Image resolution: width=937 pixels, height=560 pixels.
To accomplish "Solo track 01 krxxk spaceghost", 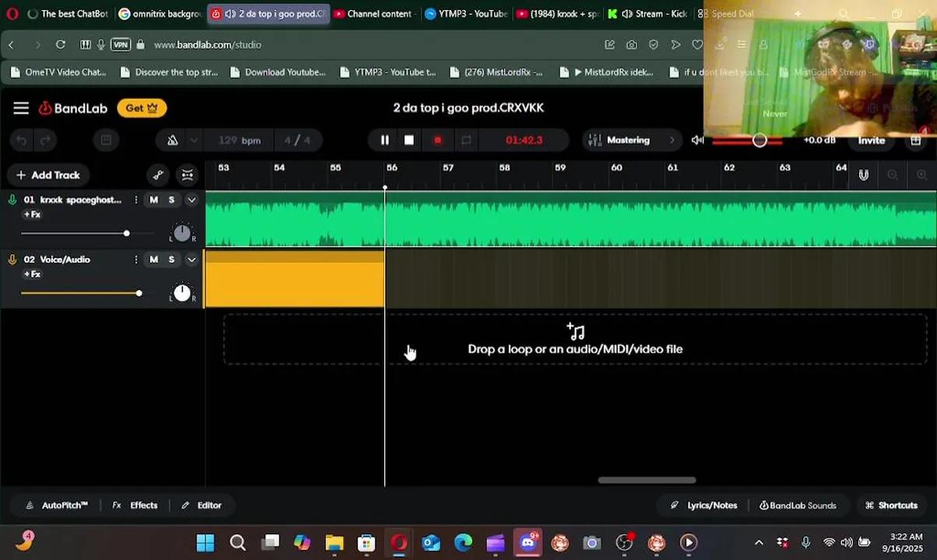I will pos(172,200).
